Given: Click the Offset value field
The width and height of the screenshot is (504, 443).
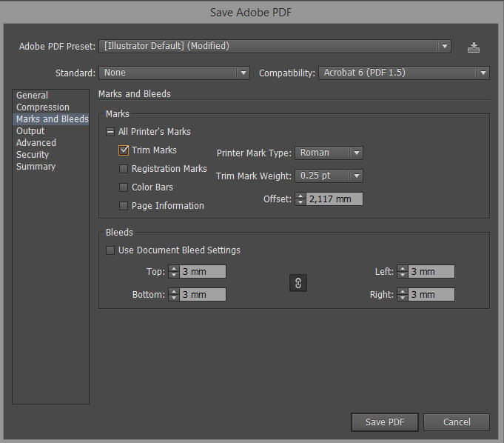Looking at the screenshot, I should 335,199.
